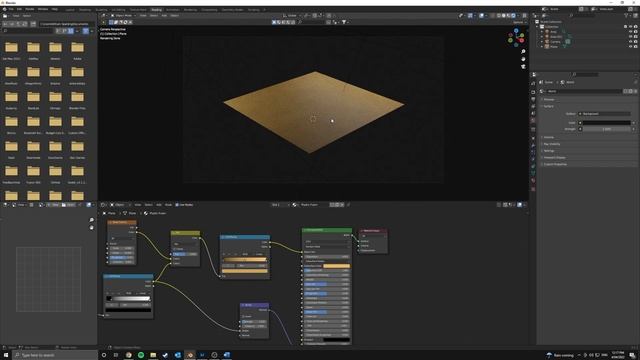Click the black-to-white ColorRamp gradient bar
Image resolution: width=640 pixels, height=360 pixels.
click(129, 299)
